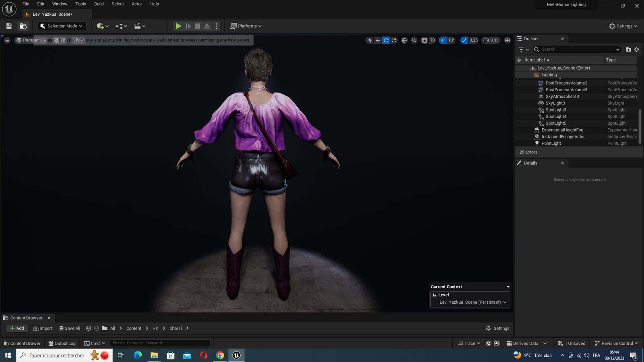Open the viewport Show flags menu
The width and height of the screenshot is (644, 362).
coord(78,40)
